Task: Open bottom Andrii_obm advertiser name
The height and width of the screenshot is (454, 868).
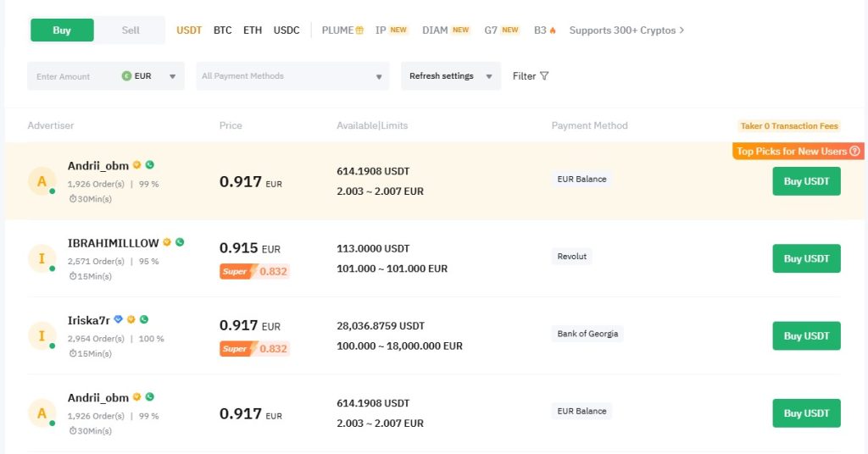Action: [x=98, y=397]
